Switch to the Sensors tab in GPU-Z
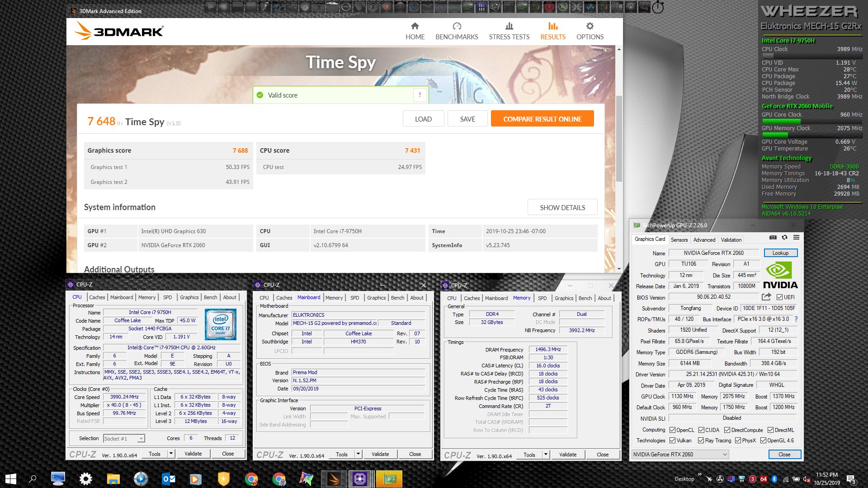Screen dimensions: 868x488 coord(679,240)
